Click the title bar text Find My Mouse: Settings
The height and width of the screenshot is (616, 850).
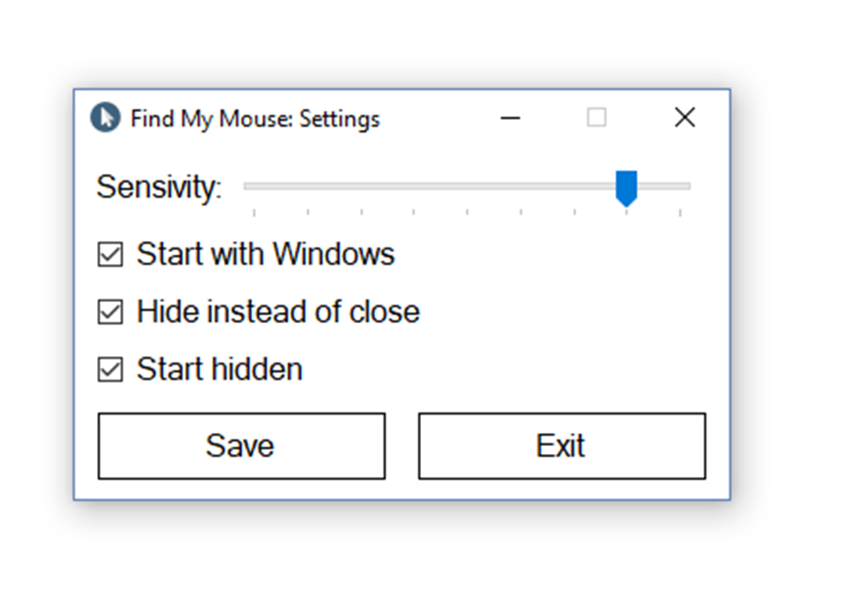click(256, 118)
